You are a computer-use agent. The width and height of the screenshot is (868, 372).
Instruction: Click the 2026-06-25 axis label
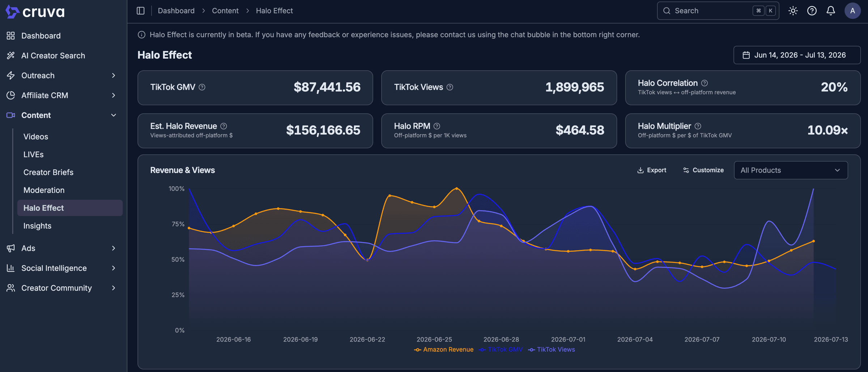434,339
